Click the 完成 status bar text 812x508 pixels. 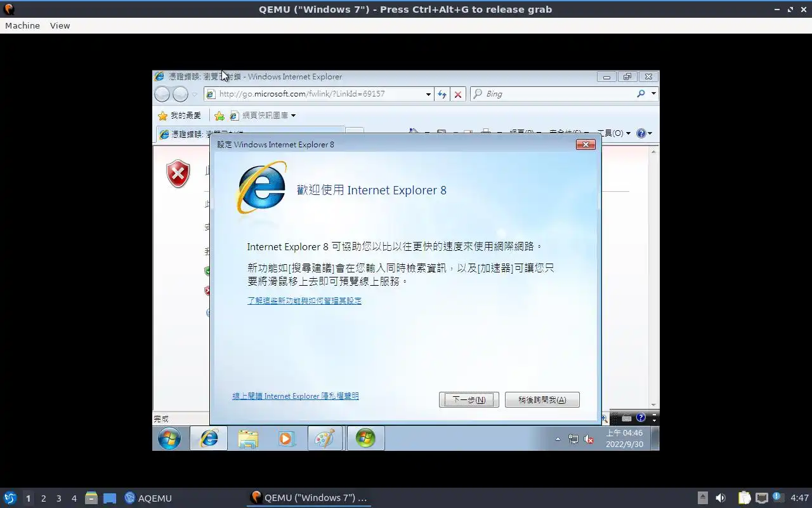[x=161, y=419]
